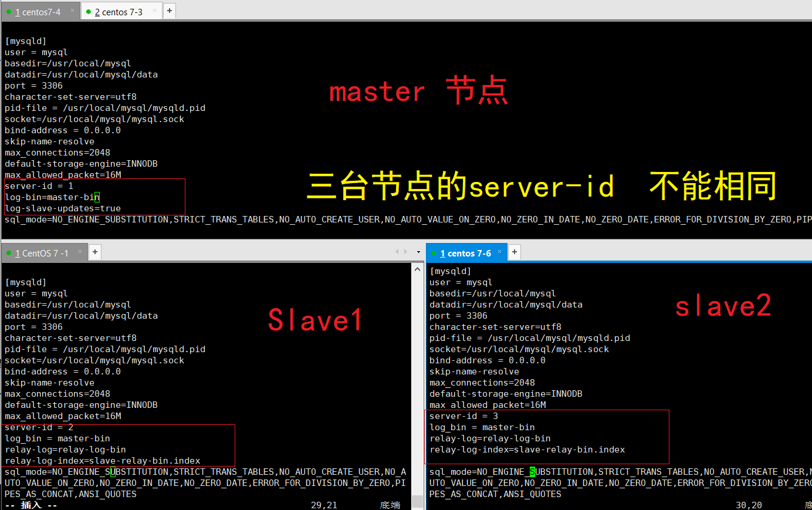
Task: Click the "server-id = 1" line in master terminal
Action: click(39, 186)
